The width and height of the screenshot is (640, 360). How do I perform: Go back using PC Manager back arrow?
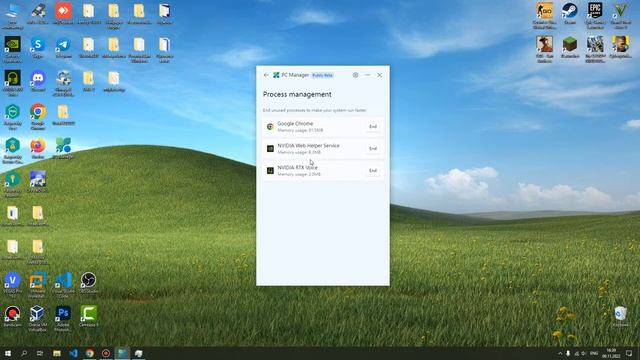click(x=266, y=75)
